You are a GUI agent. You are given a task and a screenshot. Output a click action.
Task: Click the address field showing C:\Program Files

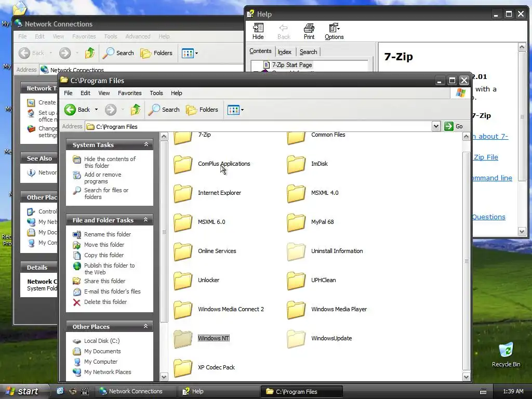click(259, 127)
